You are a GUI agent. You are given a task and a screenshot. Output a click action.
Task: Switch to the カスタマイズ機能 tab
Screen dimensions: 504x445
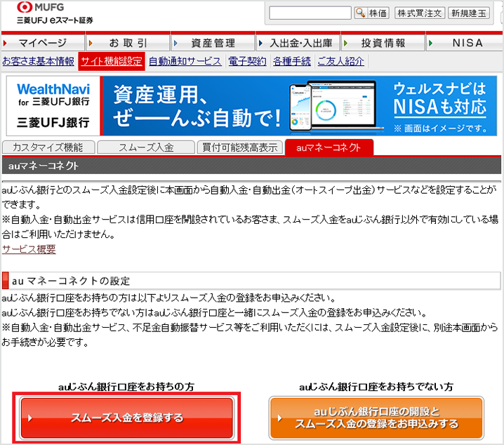pyautogui.click(x=47, y=147)
